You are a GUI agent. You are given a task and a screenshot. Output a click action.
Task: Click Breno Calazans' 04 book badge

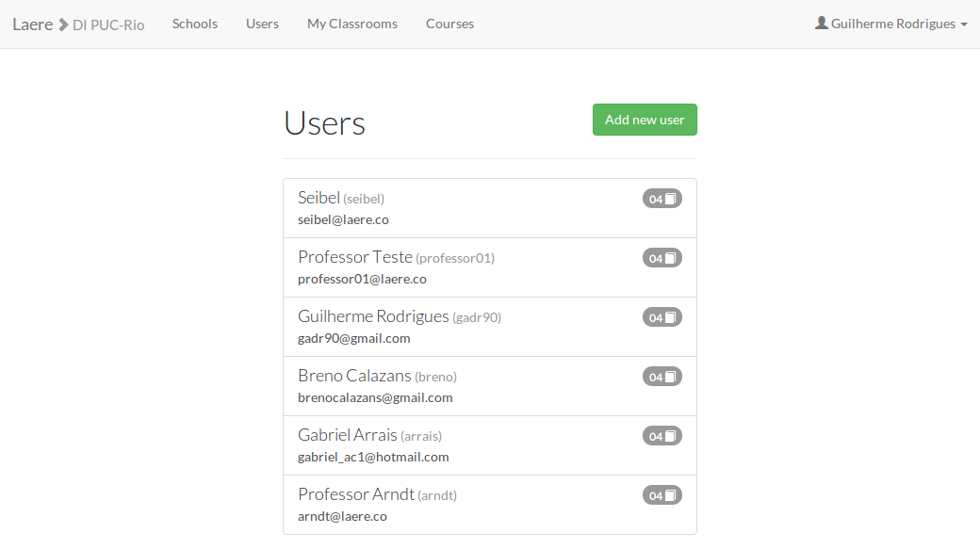coord(661,377)
